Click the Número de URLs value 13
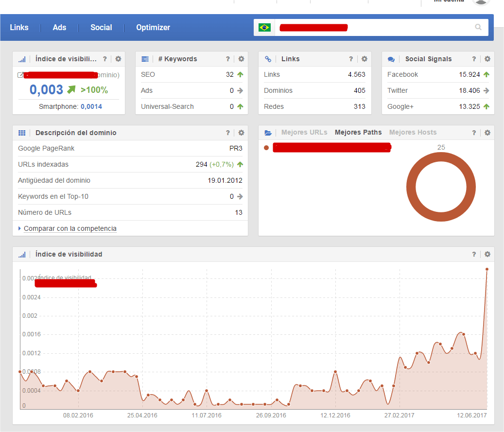Screen dimensions: 504x432 coord(239,213)
